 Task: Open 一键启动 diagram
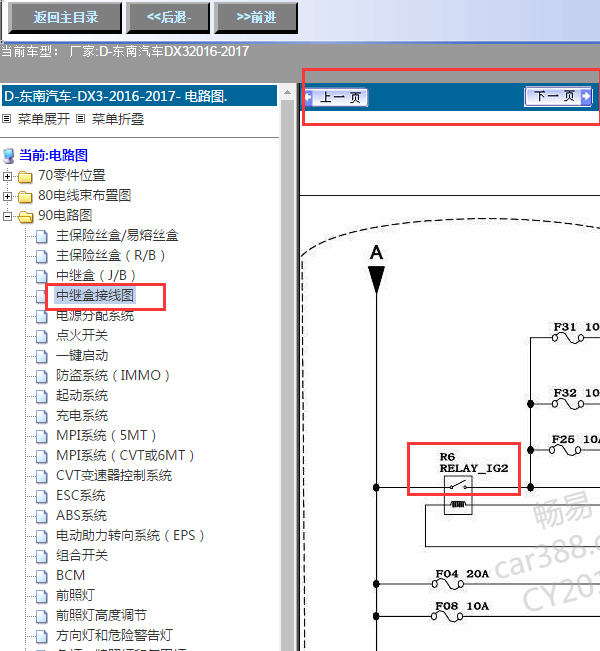pyautogui.click(x=82, y=355)
